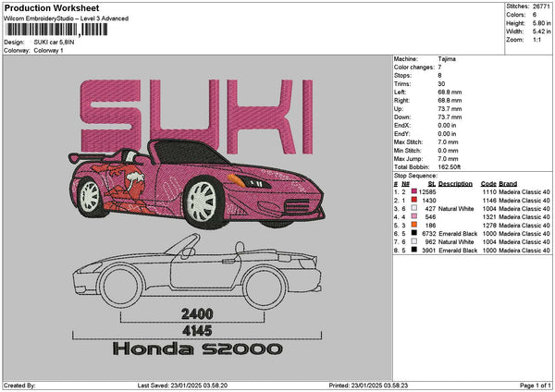
Task: Click the Width value 5.42 in
Action: pyautogui.click(x=542, y=31)
